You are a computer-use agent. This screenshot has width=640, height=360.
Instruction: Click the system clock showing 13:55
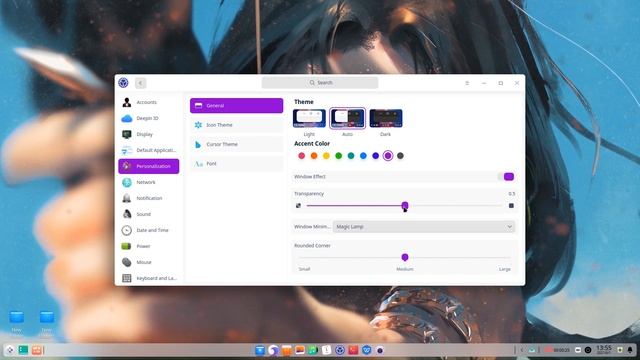click(x=604, y=349)
